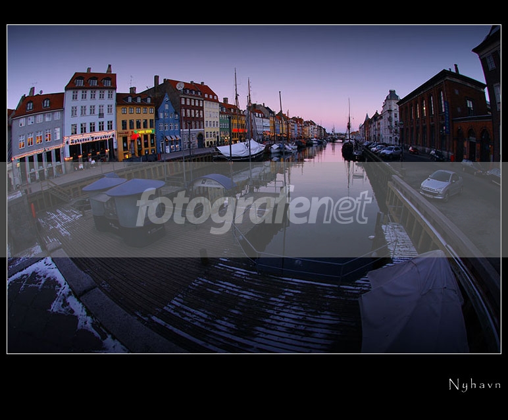Click the Nyhavn harbor photograph
The width and height of the screenshot is (508, 420).
tap(254, 189)
